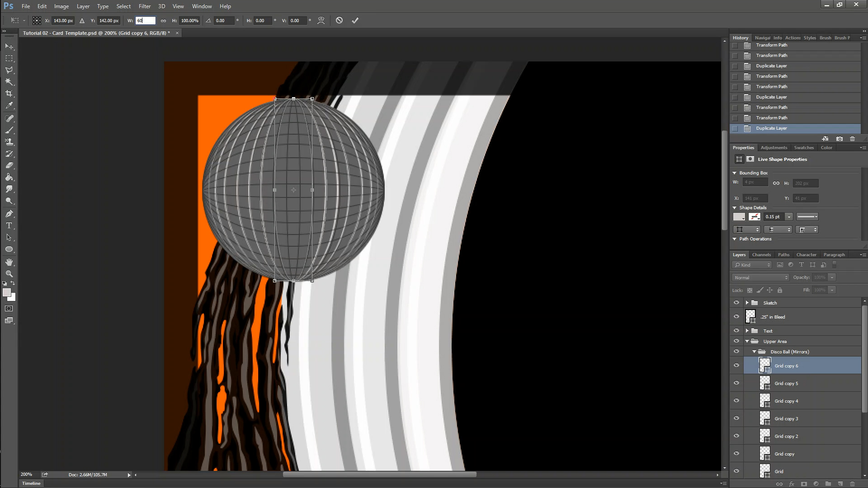Viewport: 868px width, 488px height.
Task: Hide the Text group
Action: pyautogui.click(x=736, y=330)
